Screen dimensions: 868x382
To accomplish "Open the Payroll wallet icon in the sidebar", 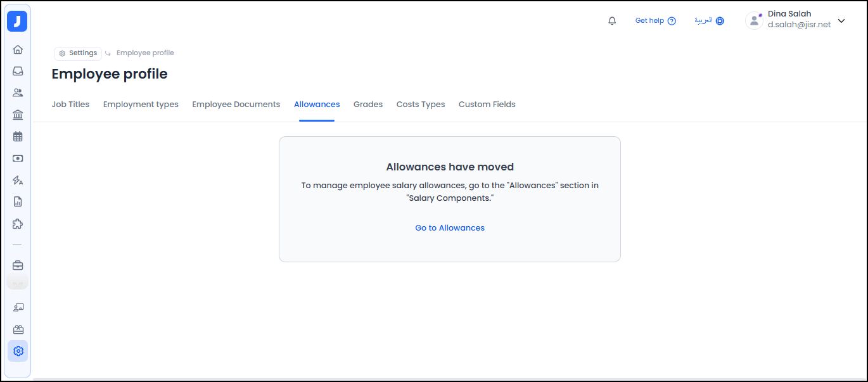I will [17, 158].
